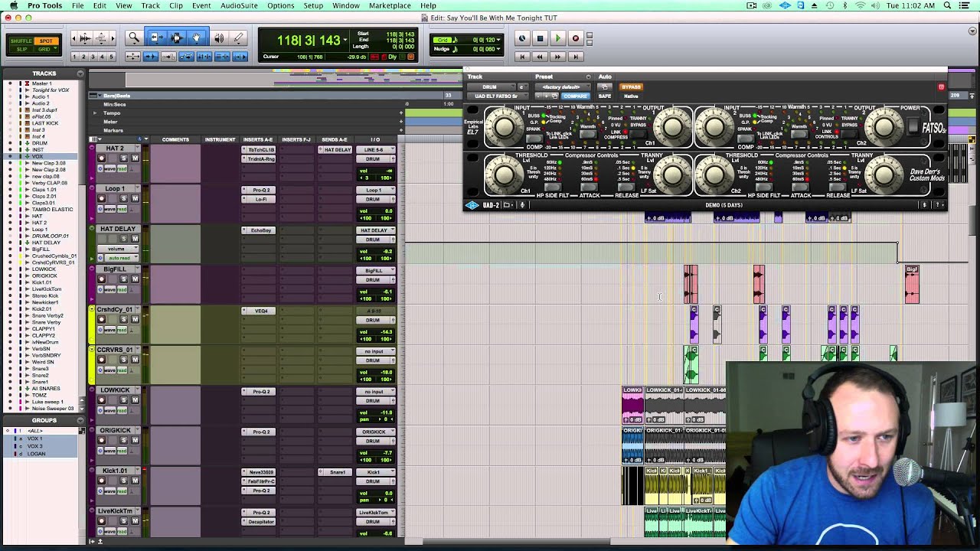This screenshot has height=551, width=980.
Task: Click the Channel 1 Warmth button
Action: point(588,135)
